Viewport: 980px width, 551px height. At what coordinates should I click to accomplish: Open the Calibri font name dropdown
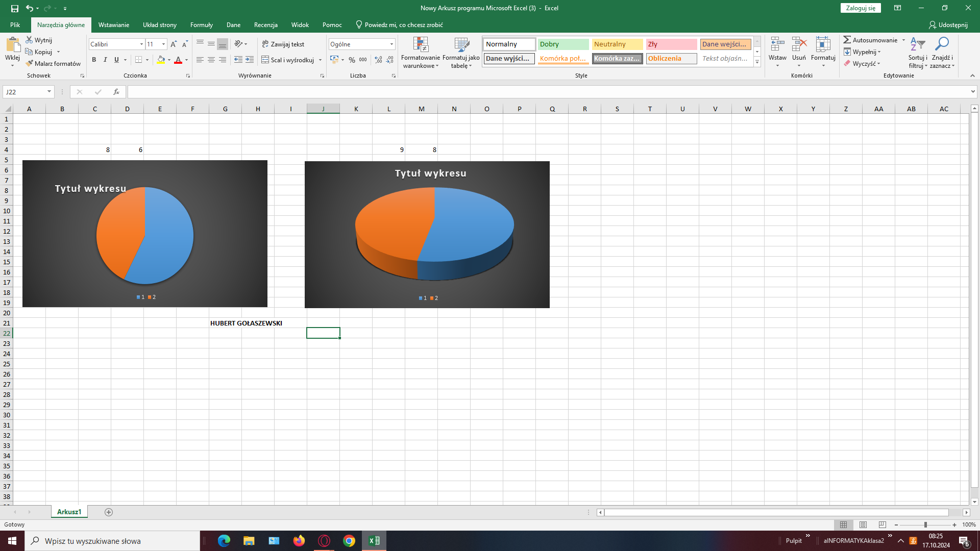click(x=141, y=44)
